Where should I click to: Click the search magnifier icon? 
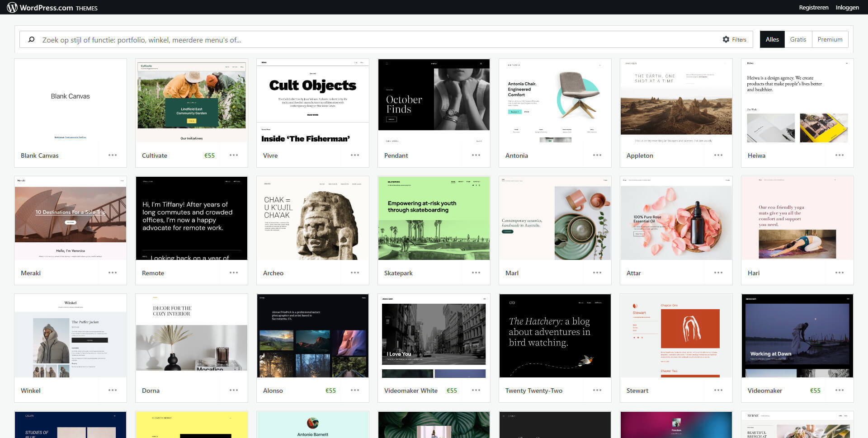31,39
